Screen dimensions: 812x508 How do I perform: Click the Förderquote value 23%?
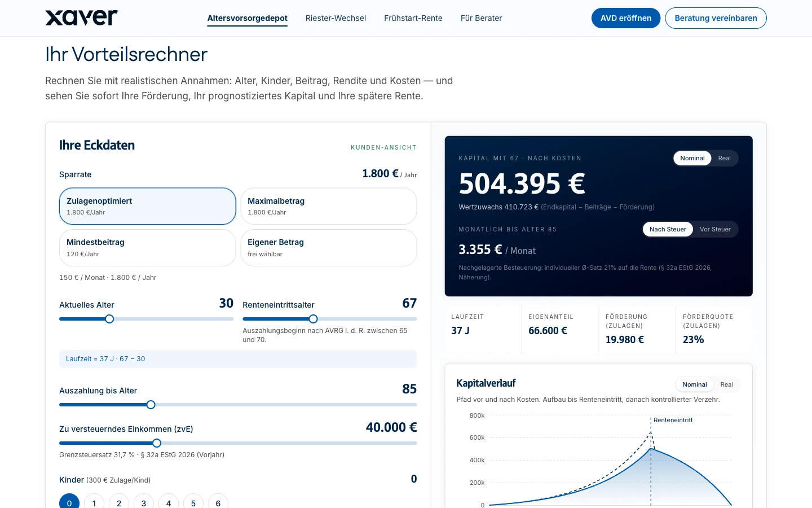point(694,340)
